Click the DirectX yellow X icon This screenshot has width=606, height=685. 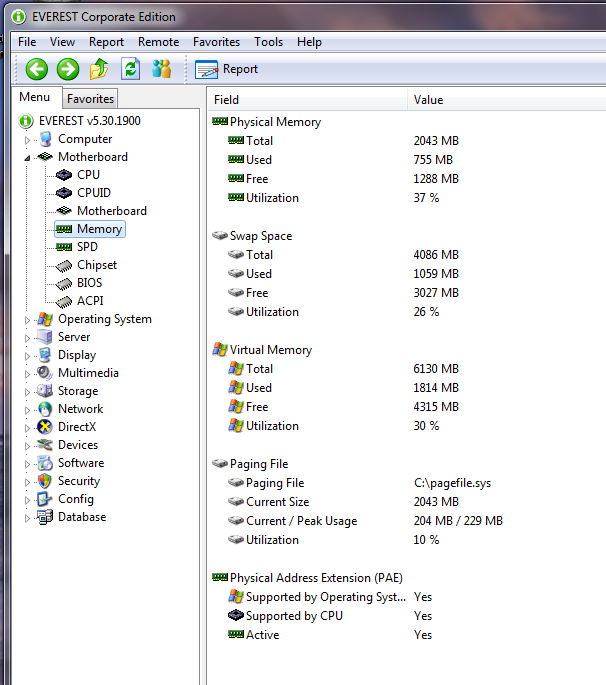[x=45, y=427]
